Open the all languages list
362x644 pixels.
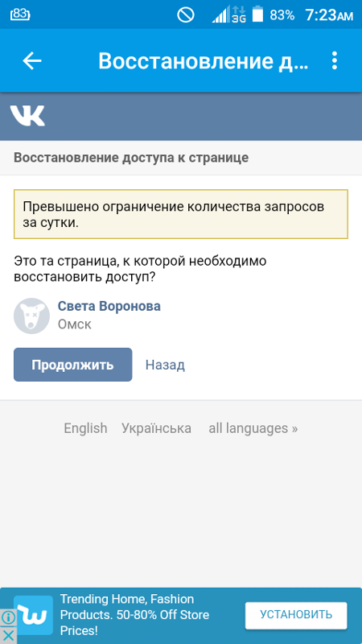tap(253, 428)
